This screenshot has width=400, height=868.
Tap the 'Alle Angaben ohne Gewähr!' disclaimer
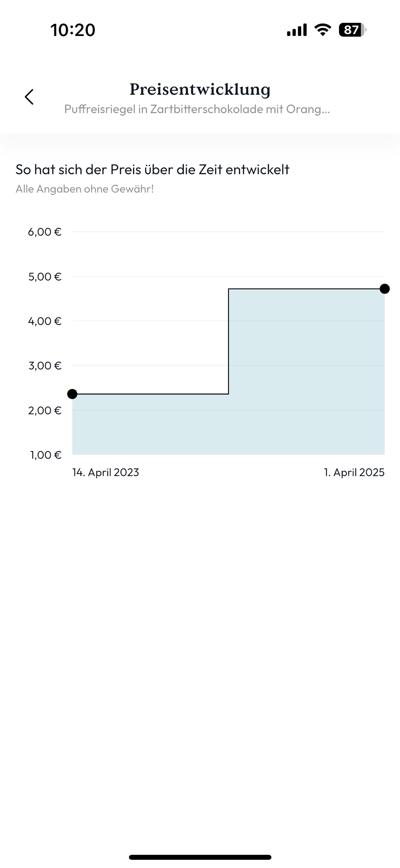pos(85,189)
